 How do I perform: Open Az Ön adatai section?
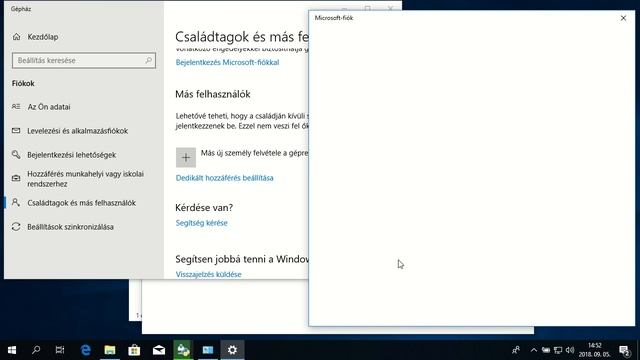[49, 107]
